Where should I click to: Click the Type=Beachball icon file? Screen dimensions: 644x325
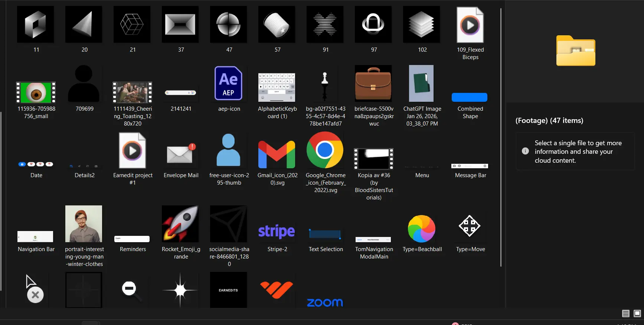coord(422,228)
